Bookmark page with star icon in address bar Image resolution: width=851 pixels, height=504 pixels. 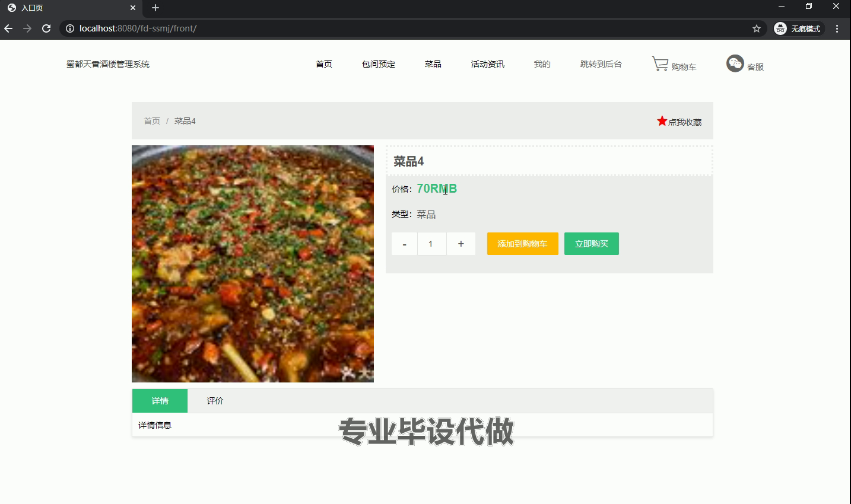[757, 28]
